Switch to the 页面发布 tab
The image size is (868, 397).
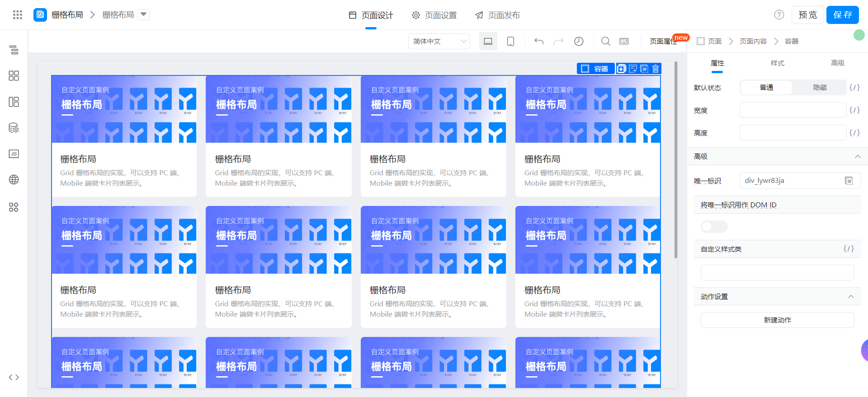(x=497, y=15)
